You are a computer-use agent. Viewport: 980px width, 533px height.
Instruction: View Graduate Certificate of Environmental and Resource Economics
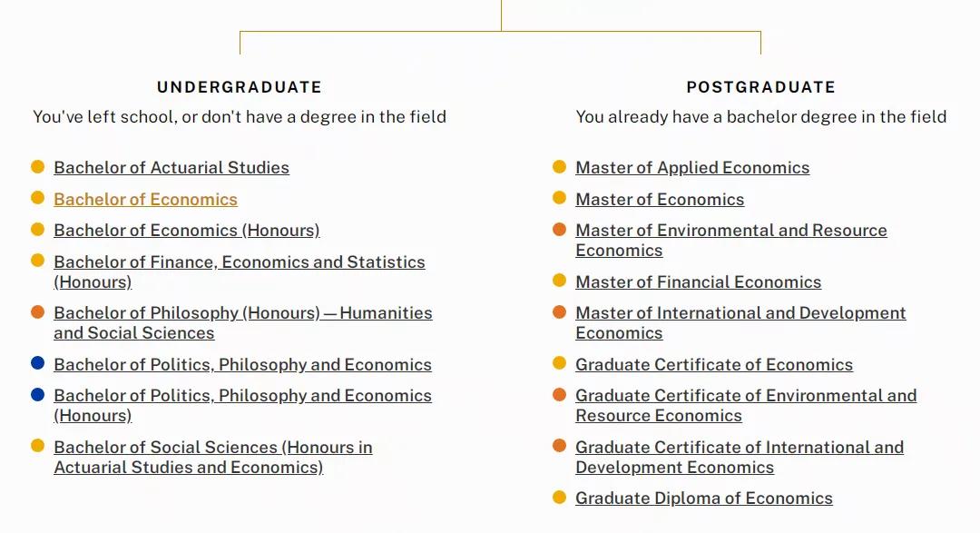point(746,396)
